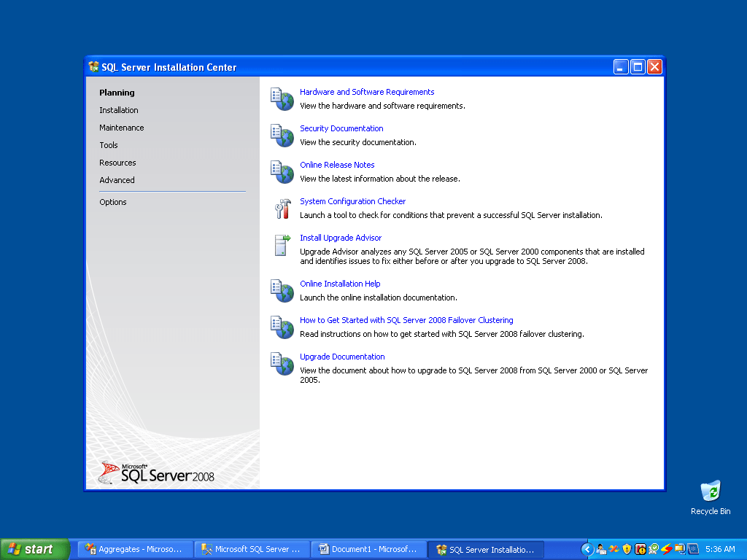747x560 pixels.
Task: Expand hidden system tray icons arrow
Action: tap(587, 550)
